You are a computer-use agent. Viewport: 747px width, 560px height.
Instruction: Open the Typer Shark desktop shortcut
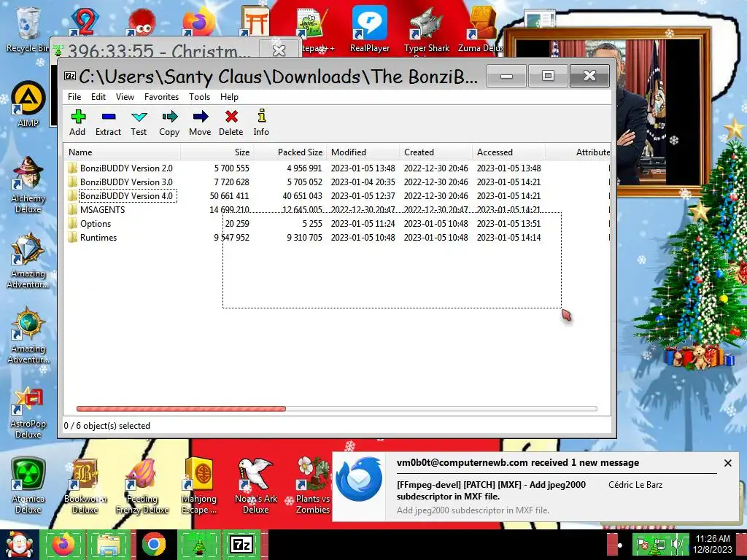tap(426, 29)
